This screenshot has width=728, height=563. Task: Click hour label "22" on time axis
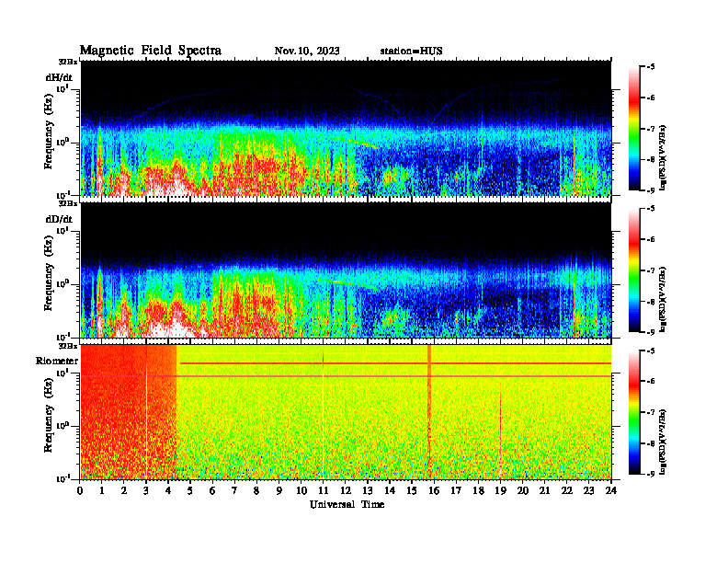pyautogui.click(x=567, y=490)
